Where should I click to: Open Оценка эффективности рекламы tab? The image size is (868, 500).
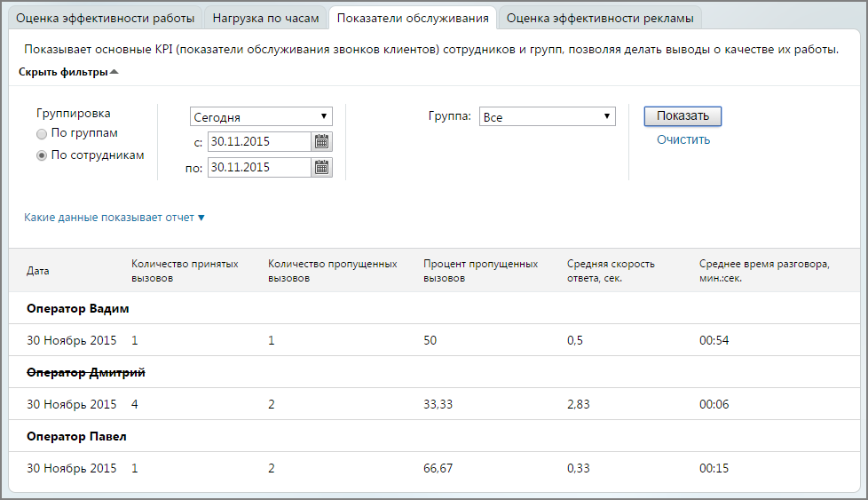(600, 19)
